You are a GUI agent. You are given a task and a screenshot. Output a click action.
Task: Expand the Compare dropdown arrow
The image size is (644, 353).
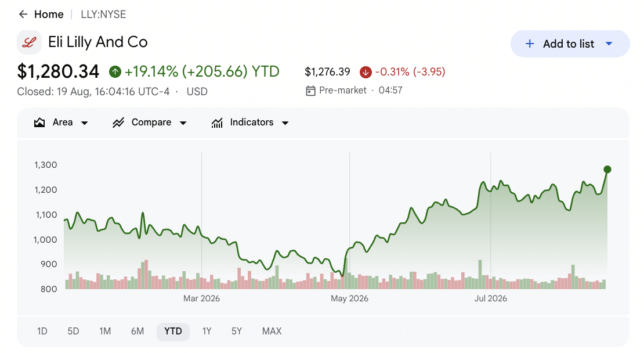183,123
